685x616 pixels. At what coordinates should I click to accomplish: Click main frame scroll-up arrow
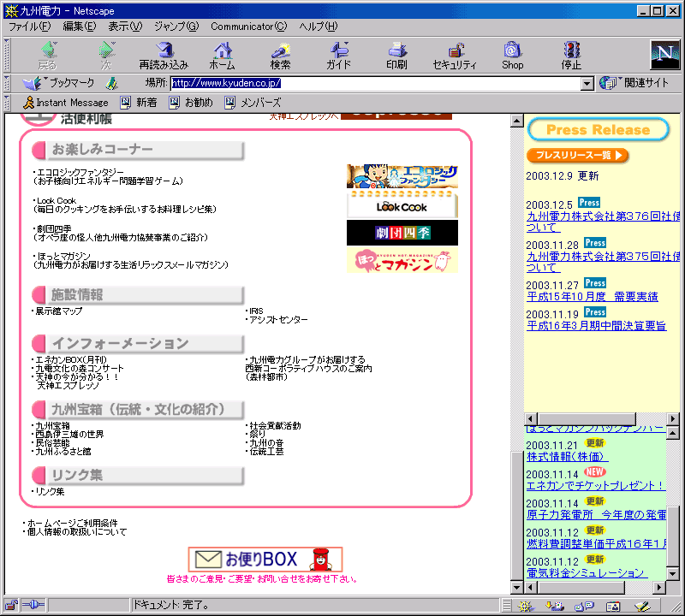coord(517,121)
